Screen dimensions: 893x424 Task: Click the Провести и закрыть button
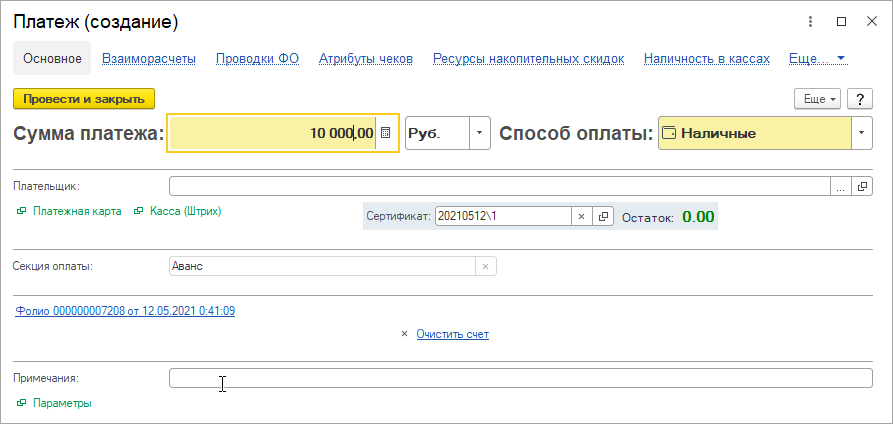pyautogui.click(x=84, y=99)
